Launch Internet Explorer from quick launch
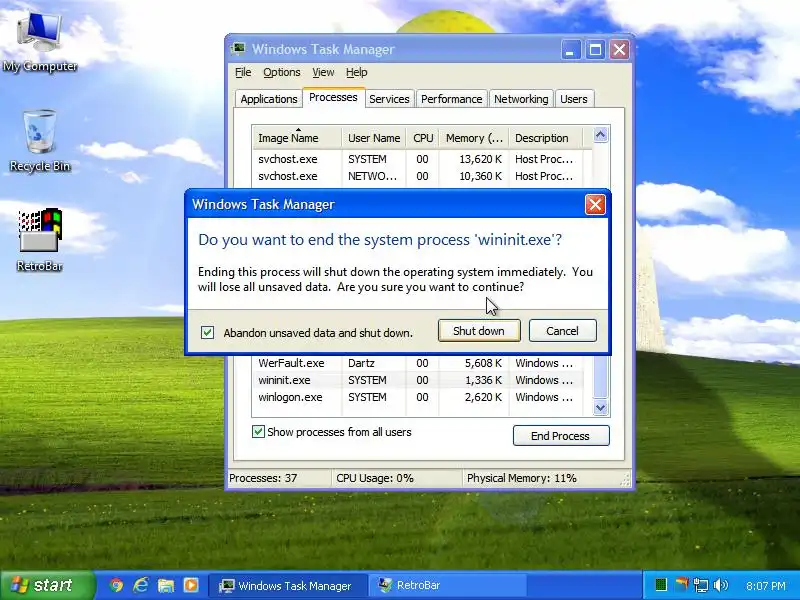 (141, 585)
